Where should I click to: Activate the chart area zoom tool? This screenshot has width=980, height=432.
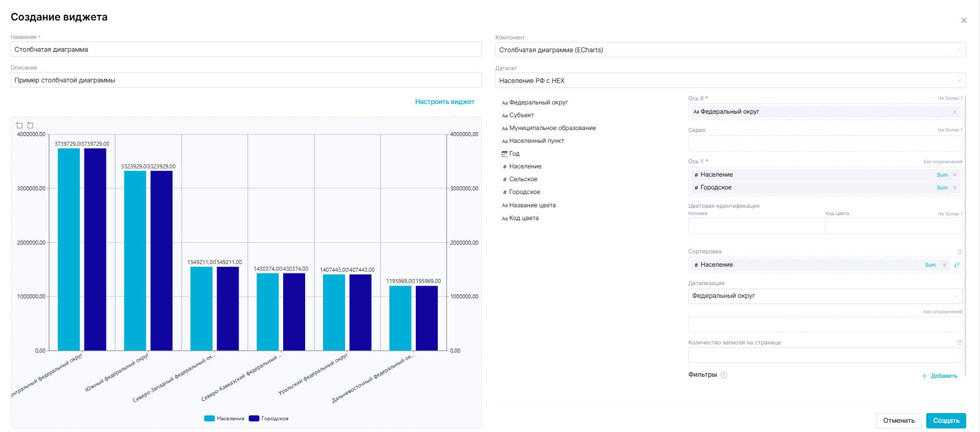point(19,125)
